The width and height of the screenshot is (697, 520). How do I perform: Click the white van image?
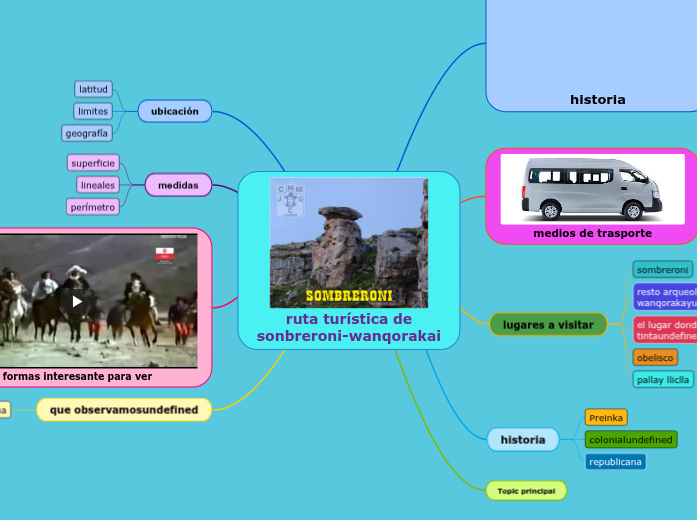592,188
